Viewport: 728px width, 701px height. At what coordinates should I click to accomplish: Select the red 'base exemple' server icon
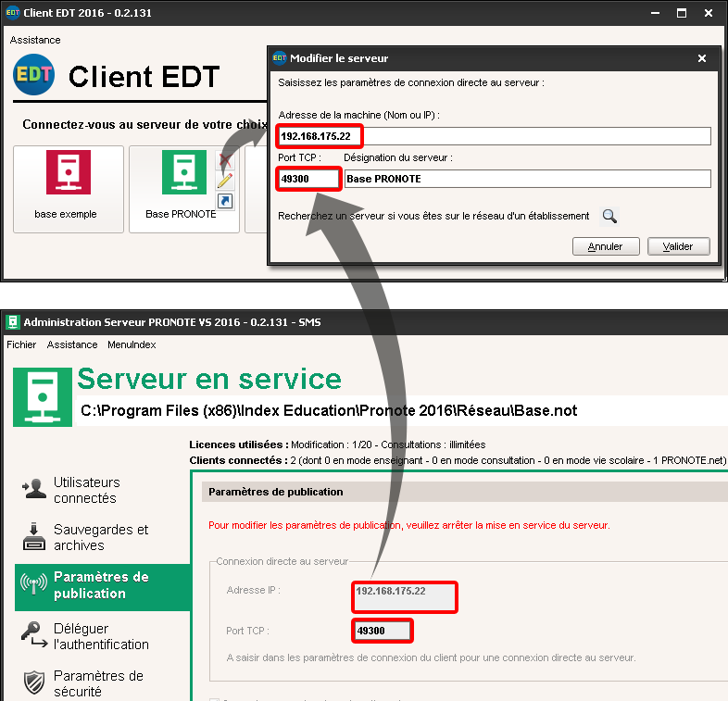[x=69, y=171]
